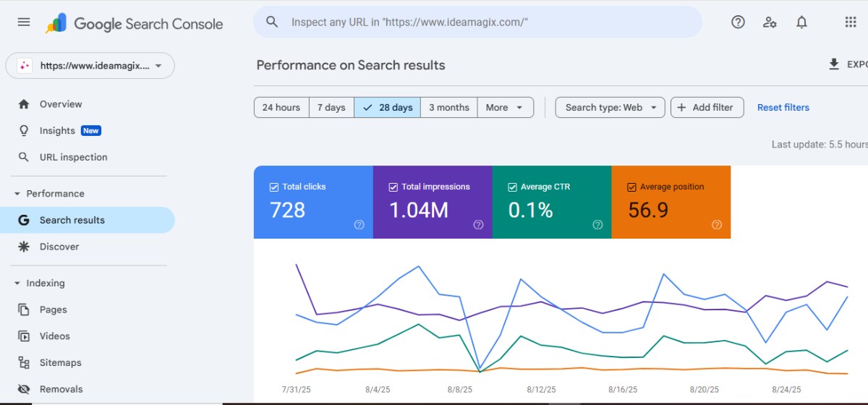
Task: Select the orange Average position card
Action: point(671,202)
